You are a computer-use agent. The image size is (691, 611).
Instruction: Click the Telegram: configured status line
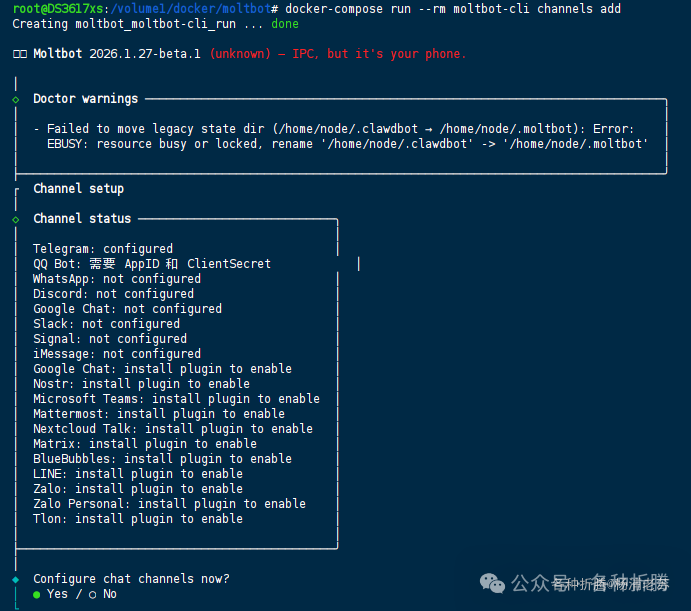click(102, 249)
